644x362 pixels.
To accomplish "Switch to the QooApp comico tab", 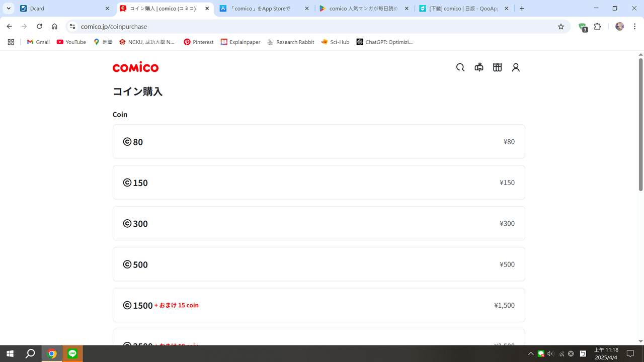I will tap(463, 9).
